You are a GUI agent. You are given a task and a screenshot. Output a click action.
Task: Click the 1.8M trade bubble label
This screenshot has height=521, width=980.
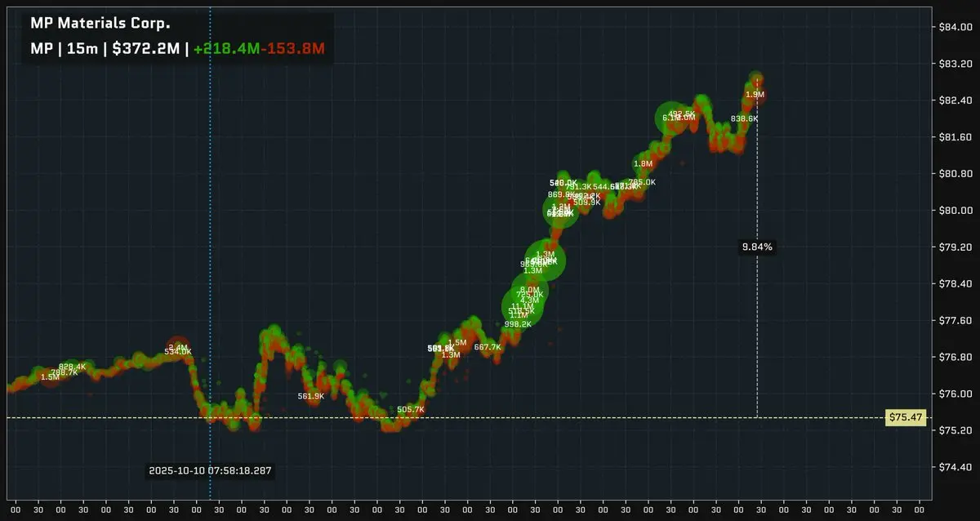click(644, 164)
